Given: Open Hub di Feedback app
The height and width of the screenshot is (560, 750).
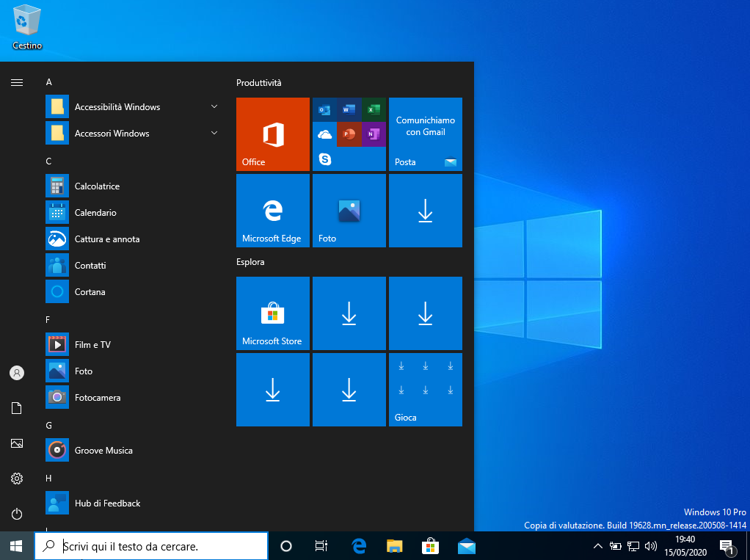Looking at the screenshot, I should (133, 503).
